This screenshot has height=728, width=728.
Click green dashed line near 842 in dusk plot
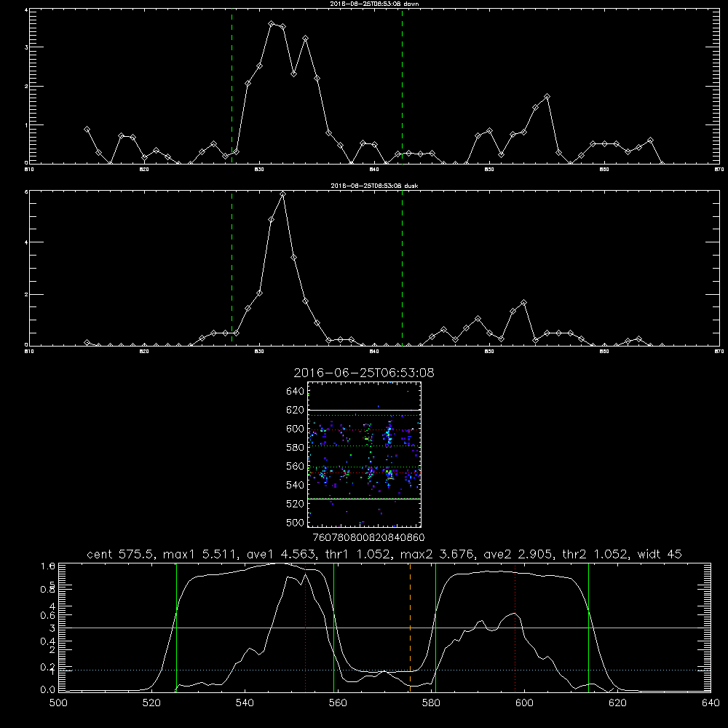tap(402, 268)
